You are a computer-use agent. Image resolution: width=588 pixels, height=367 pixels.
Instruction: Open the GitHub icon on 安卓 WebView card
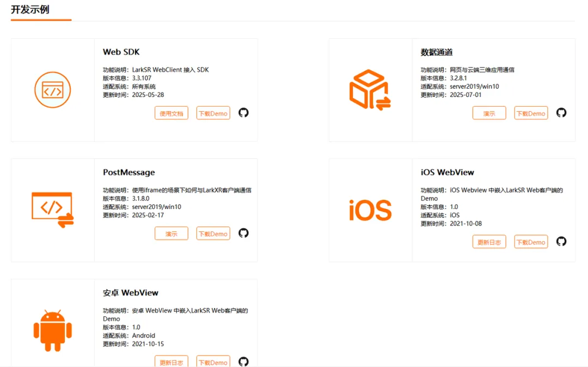pos(243,362)
